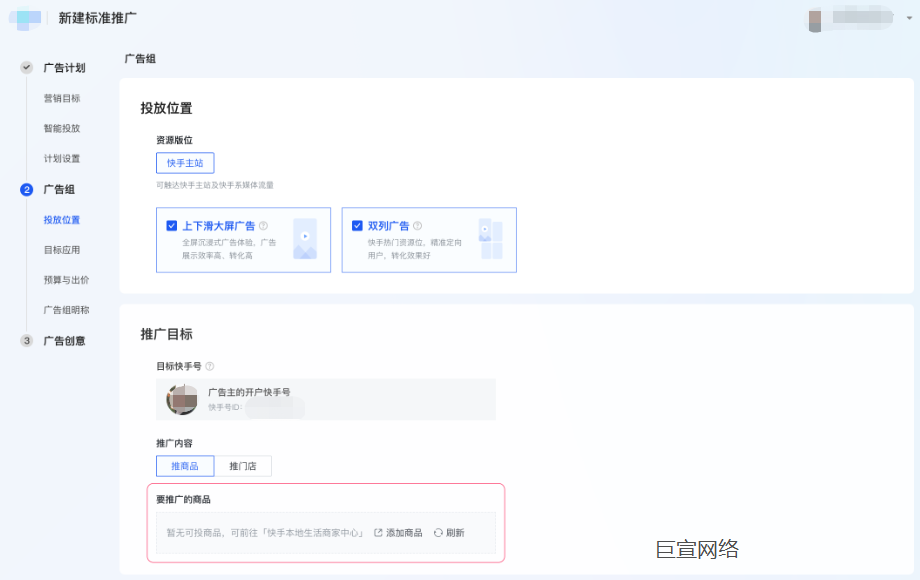Click the 上下滑大屏广告 phone preview illustration
Image resolution: width=920 pixels, height=580 pixels.
pos(305,239)
